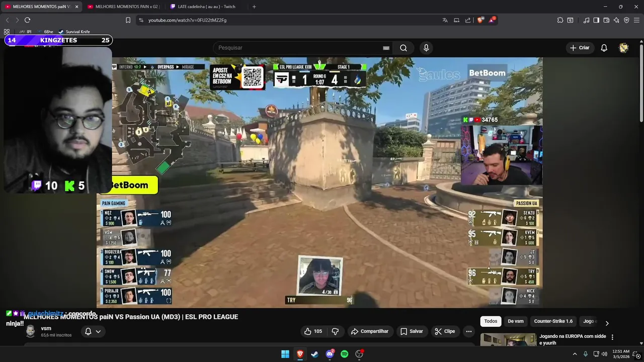Open the extensions puzzle icon
The image size is (644, 362).
pos(560,20)
